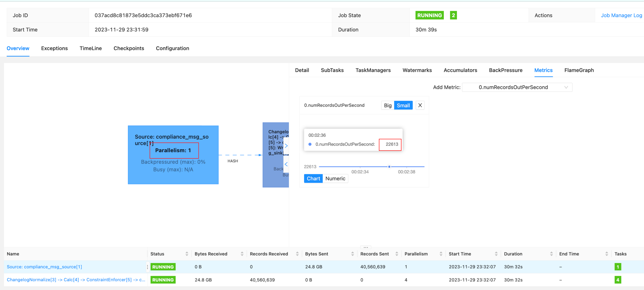Click the green task count badge 1
Screen dimensions: 644x290
click(617, 267)
